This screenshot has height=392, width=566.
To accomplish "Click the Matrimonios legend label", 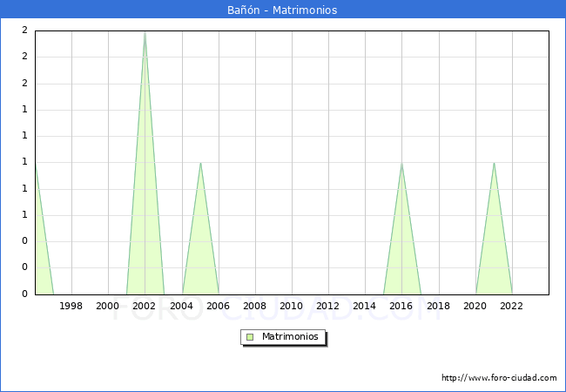I will point(290,336).
